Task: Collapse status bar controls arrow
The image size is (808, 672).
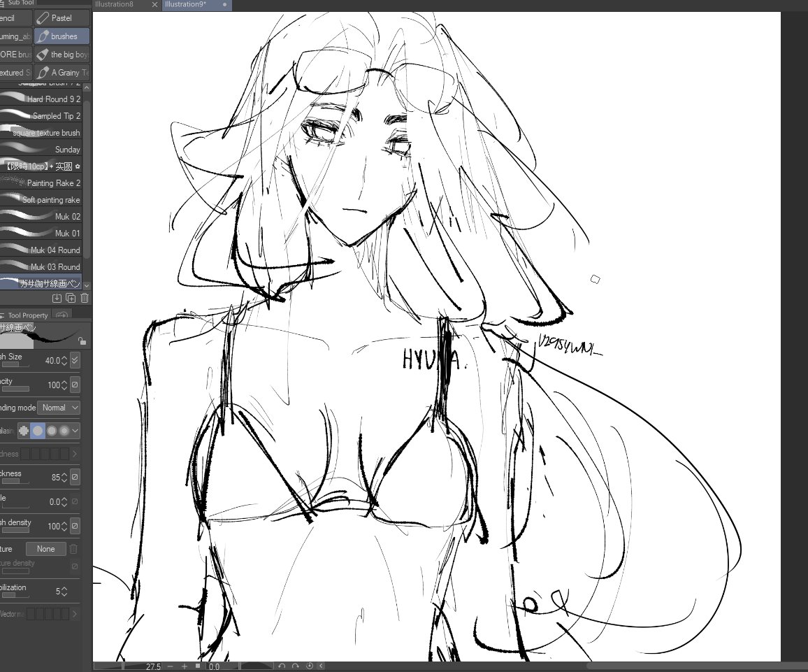Action: pyautogui.click(x=321, y=666)
